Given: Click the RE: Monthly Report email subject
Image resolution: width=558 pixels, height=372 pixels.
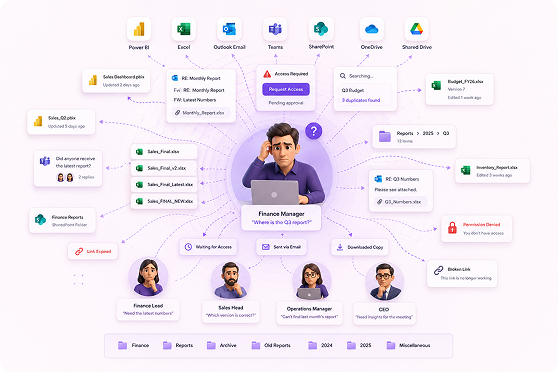Looking at the screenshot, I should coord(201,78).
